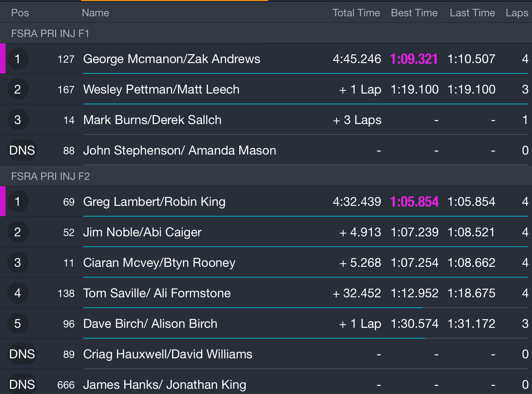Select the Total Time column header
532x394 pixels.
[x=356, y=13]
